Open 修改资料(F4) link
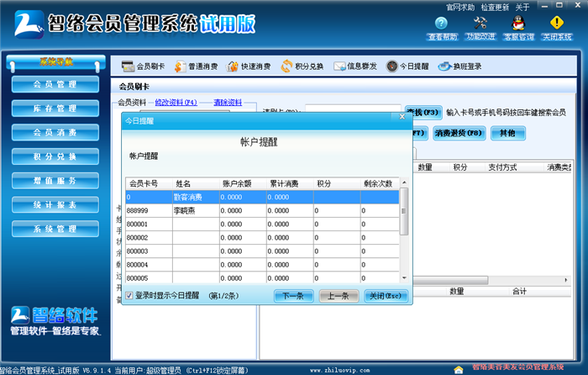This screenshot has height=375, width=588. tap(176, 102)
